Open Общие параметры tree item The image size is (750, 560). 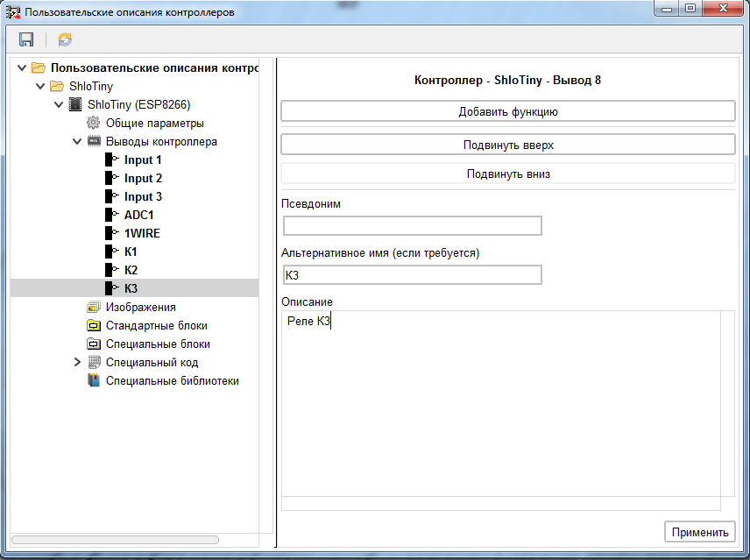(x=155, y=123)
